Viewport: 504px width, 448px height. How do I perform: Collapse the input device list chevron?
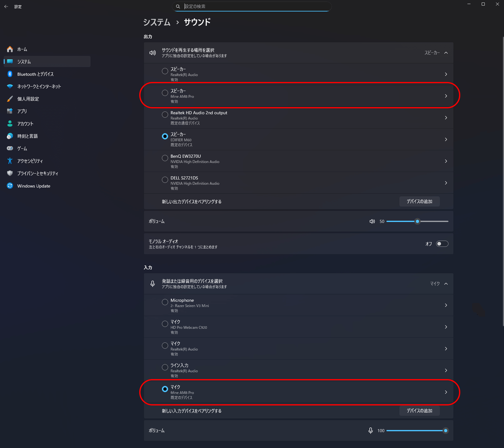(x=446, y=284)
